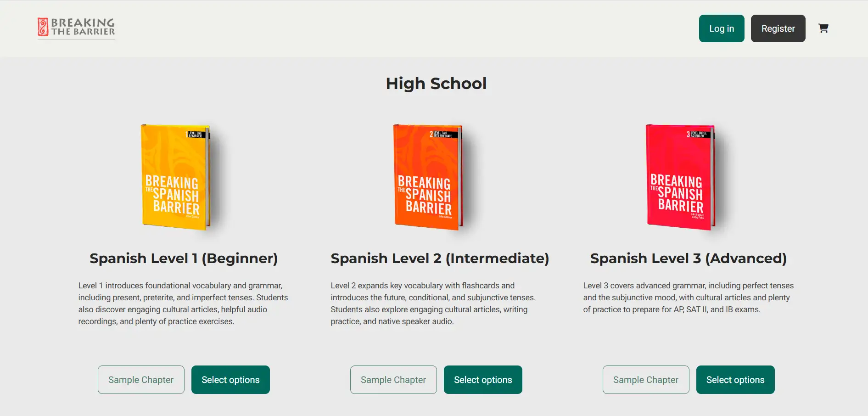Click the Spanish Level 3 (Advanced) title
Image resolution: width=868 pixels, height=416 pixels.
[689, 259]
